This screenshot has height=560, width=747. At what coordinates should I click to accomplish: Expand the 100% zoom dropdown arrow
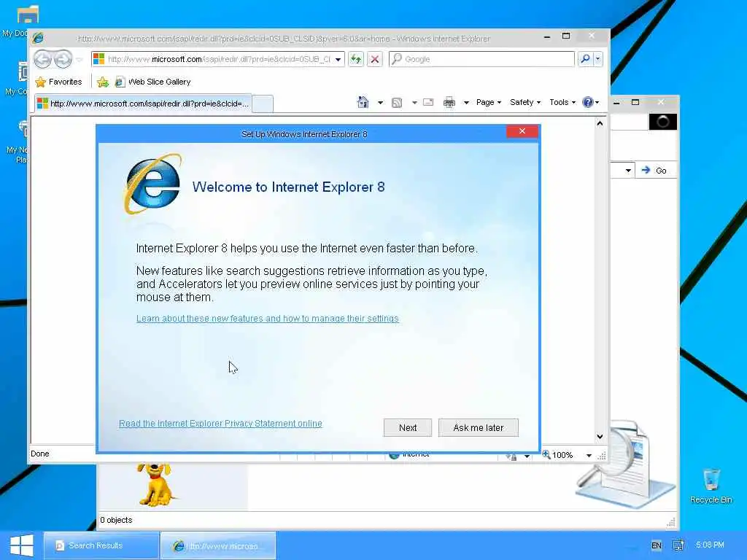[x=589, y=455]
